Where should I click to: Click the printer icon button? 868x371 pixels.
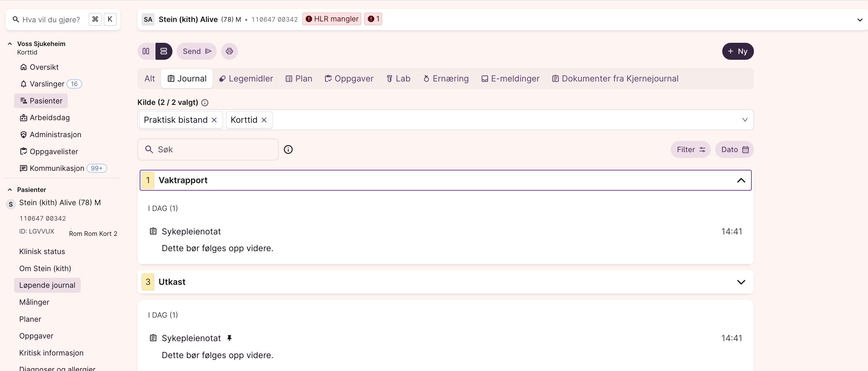pos(229,51)
